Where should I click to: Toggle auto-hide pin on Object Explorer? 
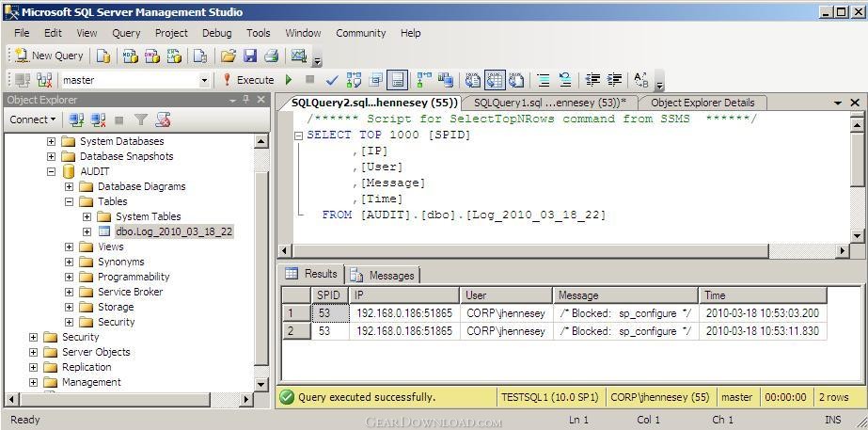tap(246, 100)
